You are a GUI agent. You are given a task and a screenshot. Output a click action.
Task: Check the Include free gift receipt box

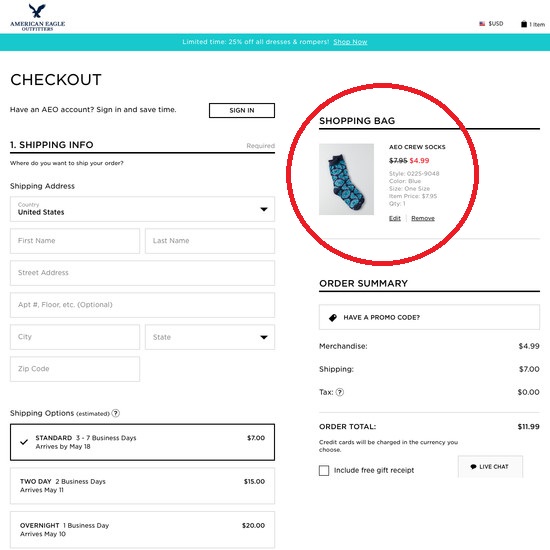pos(324,470)
